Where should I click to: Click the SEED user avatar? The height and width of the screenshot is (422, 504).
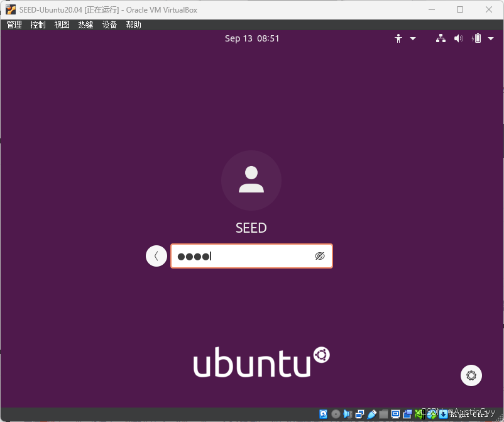251,180
